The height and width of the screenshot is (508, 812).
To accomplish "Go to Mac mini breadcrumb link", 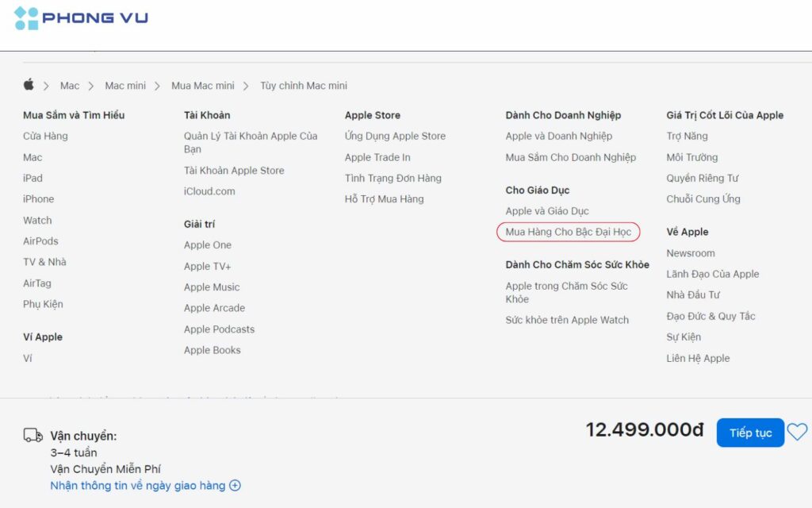I will [124, 85].
